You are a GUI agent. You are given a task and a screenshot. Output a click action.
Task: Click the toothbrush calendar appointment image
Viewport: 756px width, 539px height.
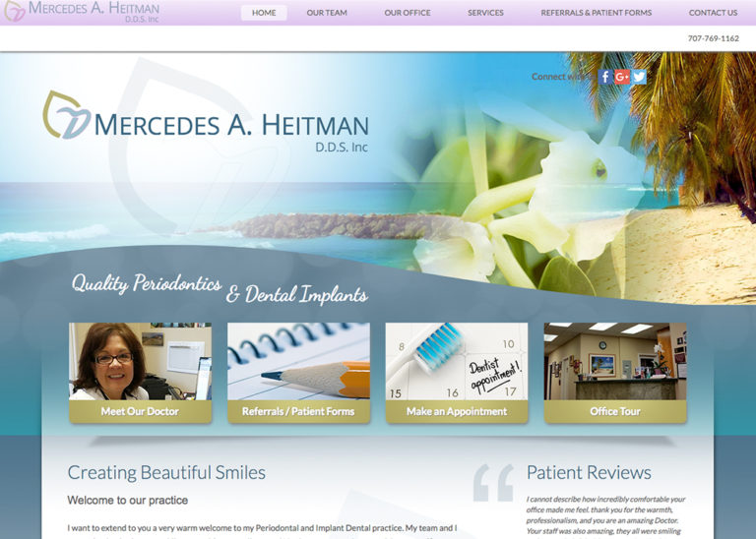click(x=457, y=361)
